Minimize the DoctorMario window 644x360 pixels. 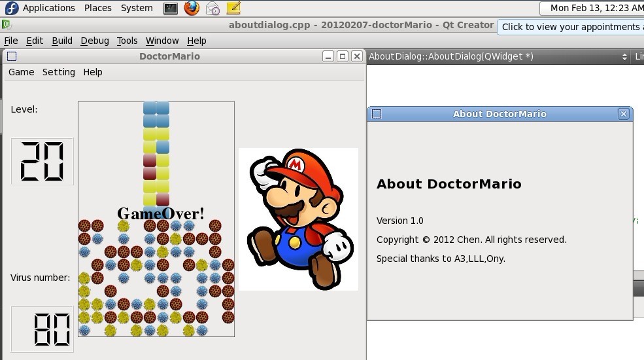pos(328,56)
